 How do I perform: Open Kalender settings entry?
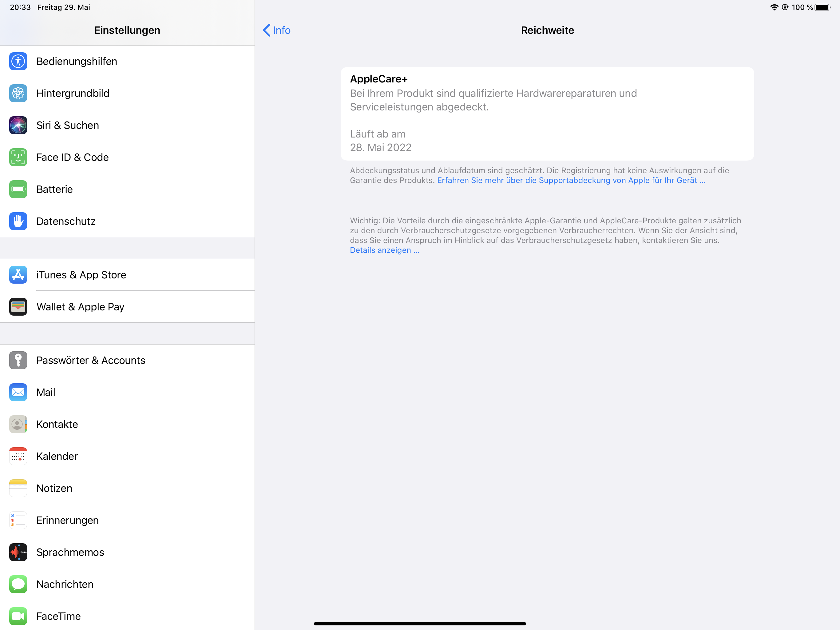(127, 456)
